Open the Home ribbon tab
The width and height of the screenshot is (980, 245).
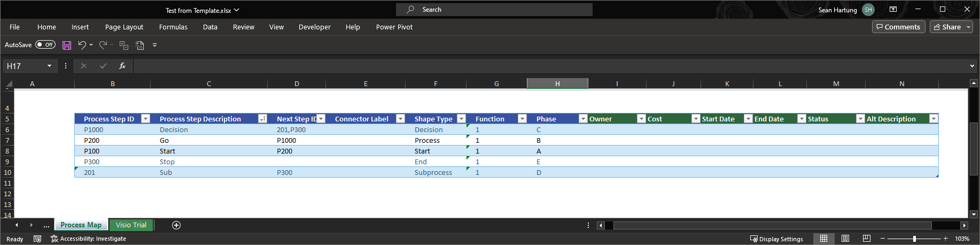pyautogui.click(x=46, y=27)
